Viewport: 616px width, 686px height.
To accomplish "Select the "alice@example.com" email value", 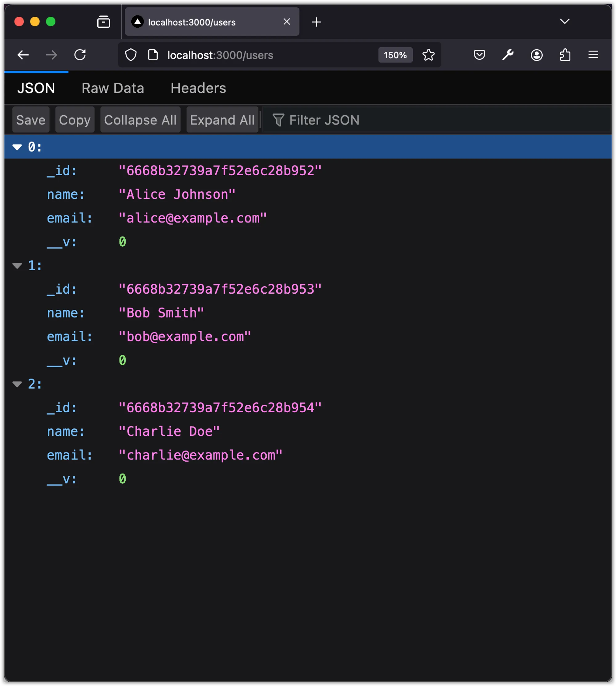I will (x=192, y=218).
